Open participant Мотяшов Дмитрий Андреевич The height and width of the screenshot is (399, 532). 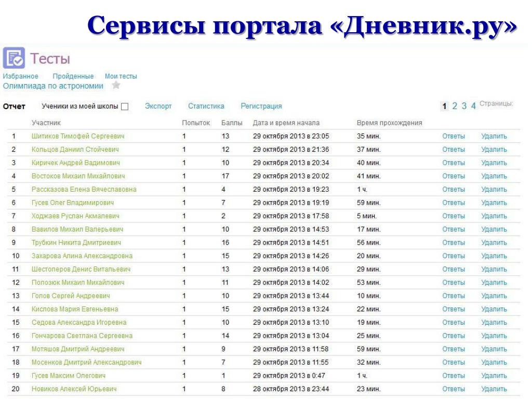pyautogui.click(x=78, y=349)
